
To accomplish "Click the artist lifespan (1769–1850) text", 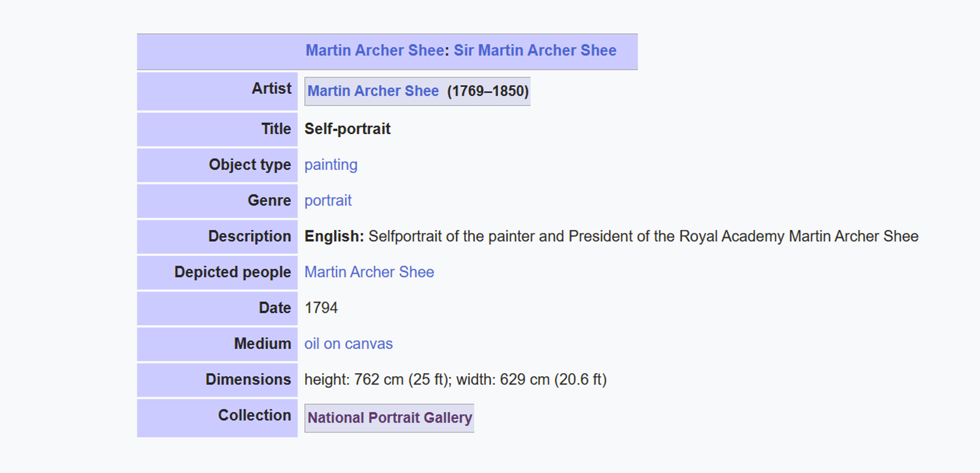I will [488, 91].
